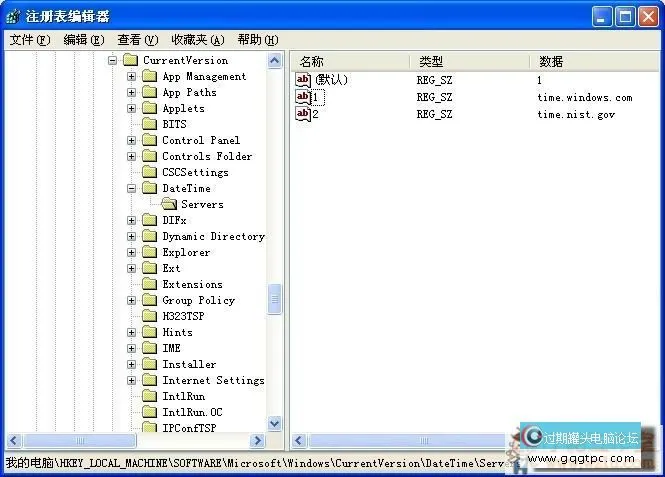This screenshot has width=665, height=477.
Task: Click the Extensions folder icon
Action: pos(149,284)
